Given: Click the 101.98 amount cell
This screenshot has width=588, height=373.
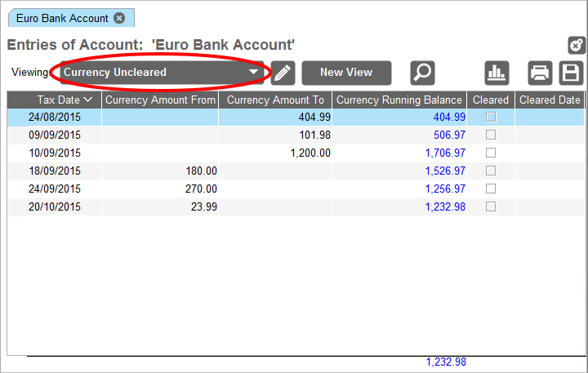Looking at the screenshot, I should [x=275, y=135].
